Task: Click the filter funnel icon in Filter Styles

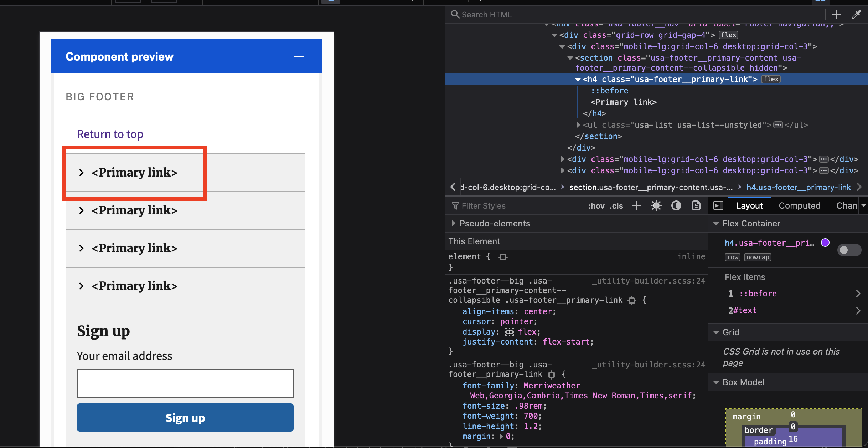Action: tap(455, 206)
